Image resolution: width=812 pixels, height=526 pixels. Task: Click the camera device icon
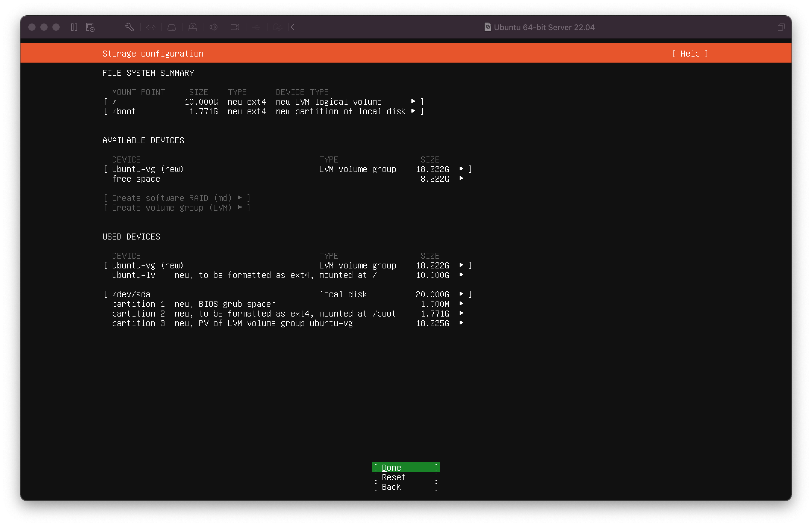pos(235,27)
